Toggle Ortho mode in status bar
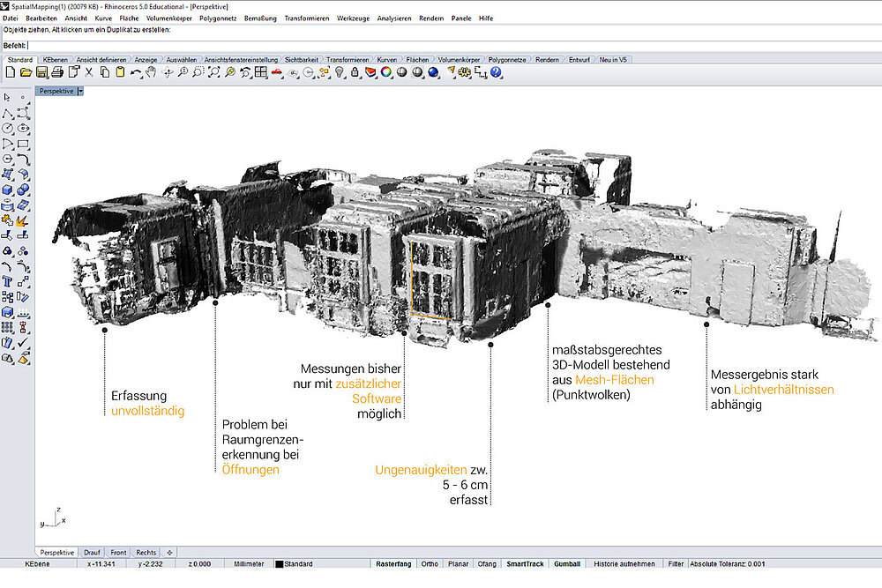The image size is (882, 588). (x=430, y=563)
